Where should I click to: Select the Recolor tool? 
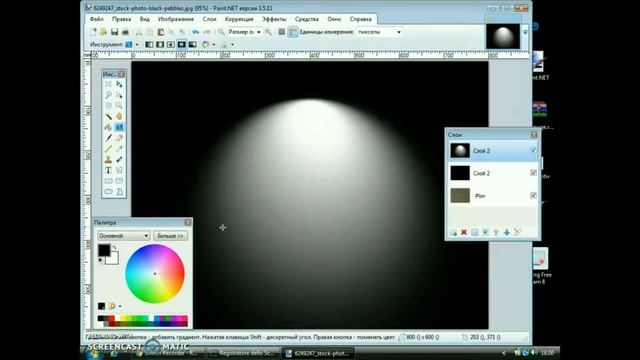click(119, 159)
